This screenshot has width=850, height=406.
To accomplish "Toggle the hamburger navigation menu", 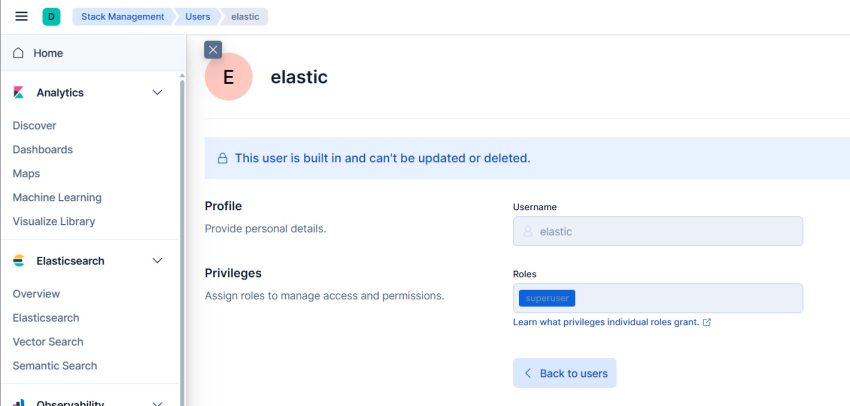I will (x=21, y=16).
